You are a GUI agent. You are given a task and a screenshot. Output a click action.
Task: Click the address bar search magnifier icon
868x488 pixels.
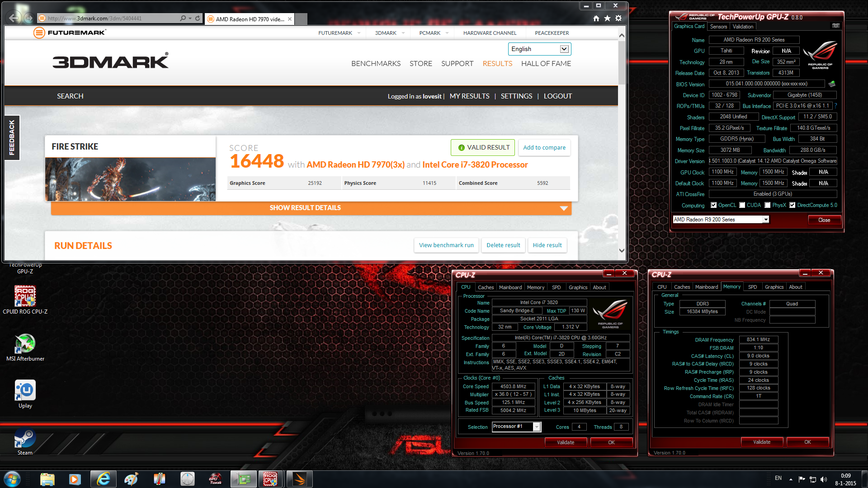[x=183, y=19]
